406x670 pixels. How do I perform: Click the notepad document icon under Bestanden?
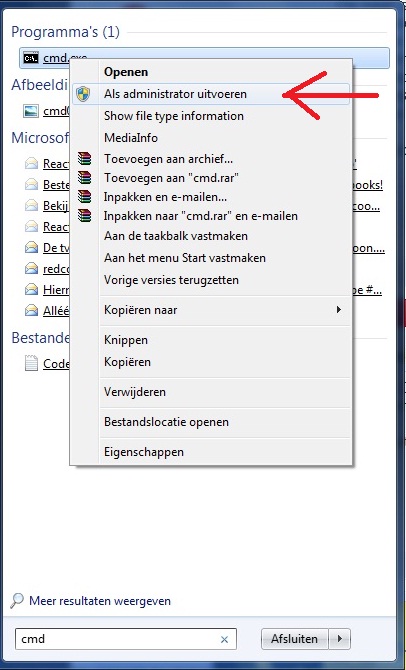31,363
